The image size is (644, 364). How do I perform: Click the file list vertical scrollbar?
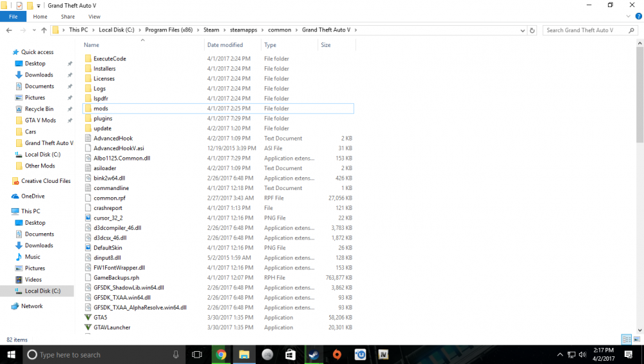(640, 95)
